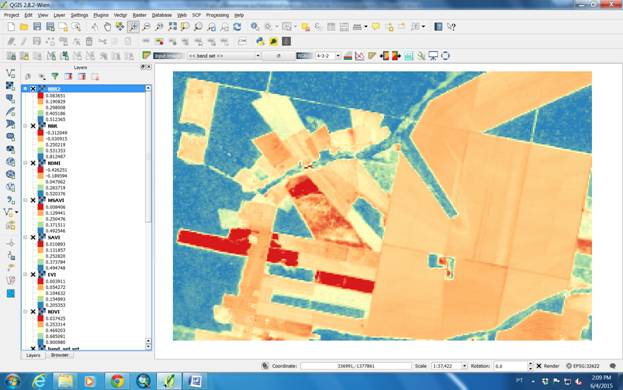Toggle visibility checkbox of NDVI layer
The image size is (623, 390).
tap(33, 312)
